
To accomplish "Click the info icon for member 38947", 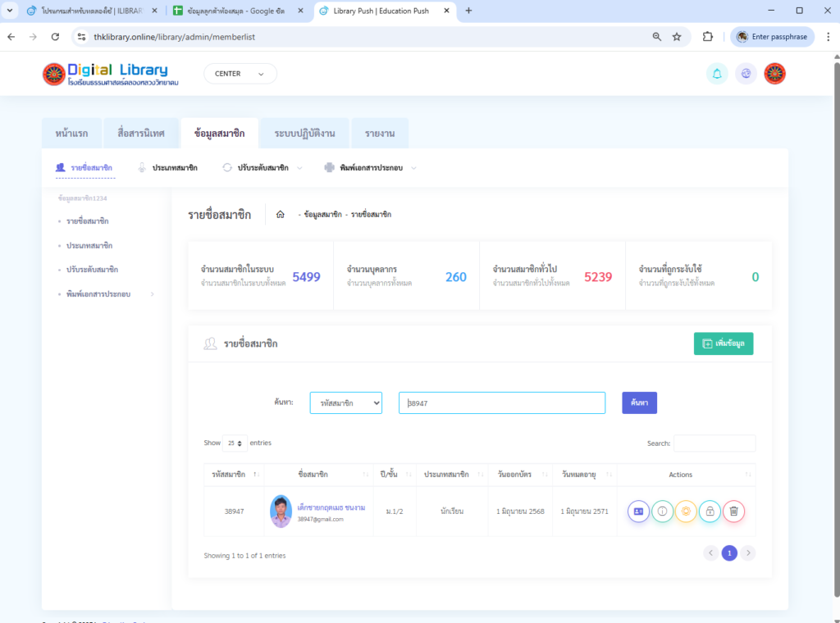I will tap(662, 512).
